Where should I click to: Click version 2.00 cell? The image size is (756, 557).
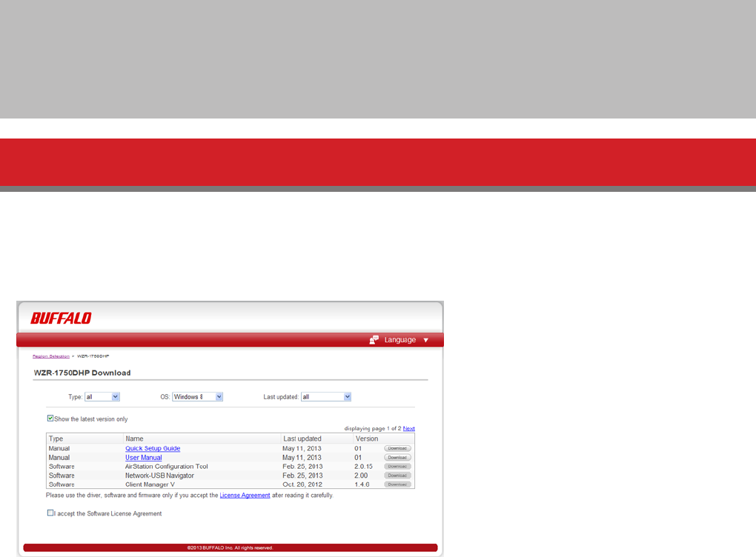[361, 475]
